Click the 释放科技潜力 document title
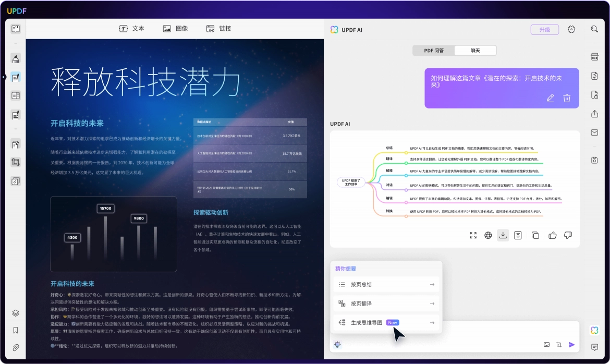The height and width of the screenshot is (364, 610). tap(146, 81)
